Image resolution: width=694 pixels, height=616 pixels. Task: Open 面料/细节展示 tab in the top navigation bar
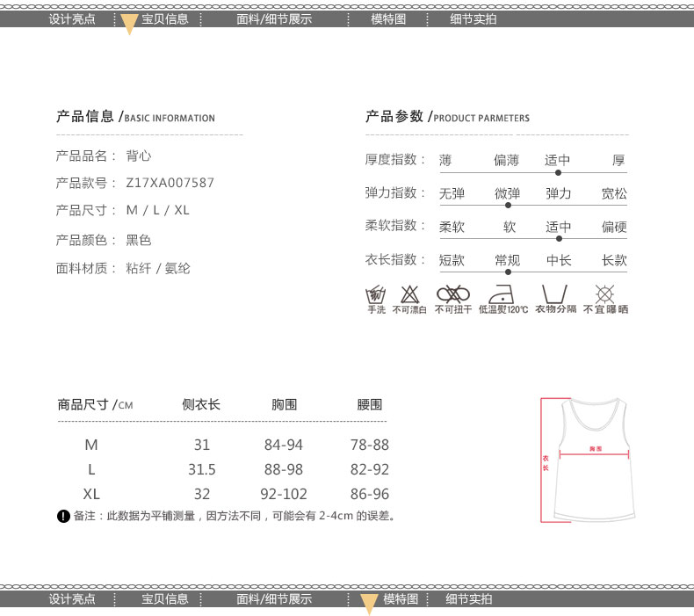coord(274,18)
